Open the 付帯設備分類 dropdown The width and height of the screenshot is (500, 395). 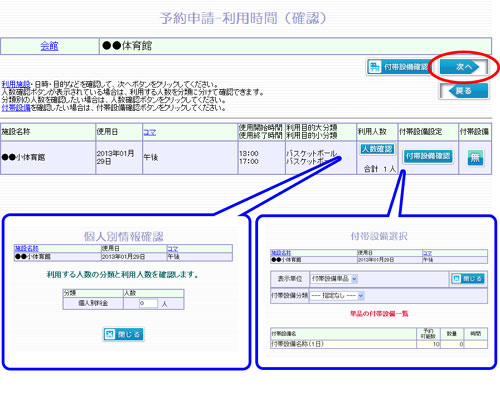337,295
